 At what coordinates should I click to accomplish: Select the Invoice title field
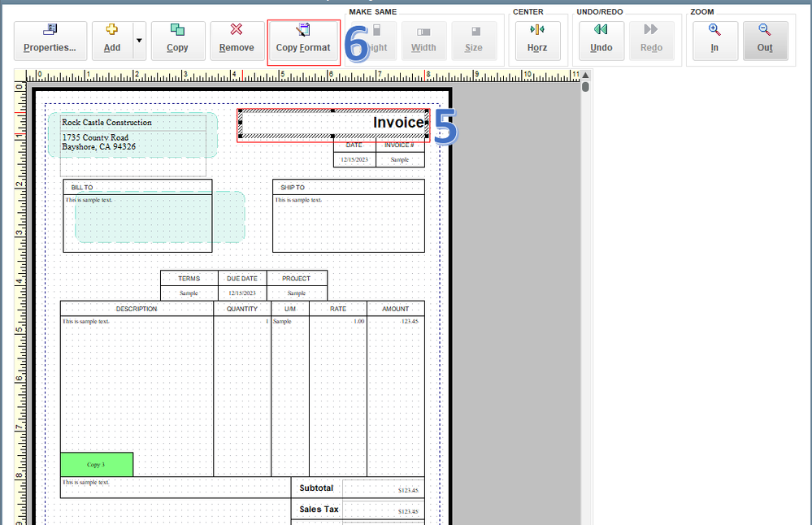333,124
